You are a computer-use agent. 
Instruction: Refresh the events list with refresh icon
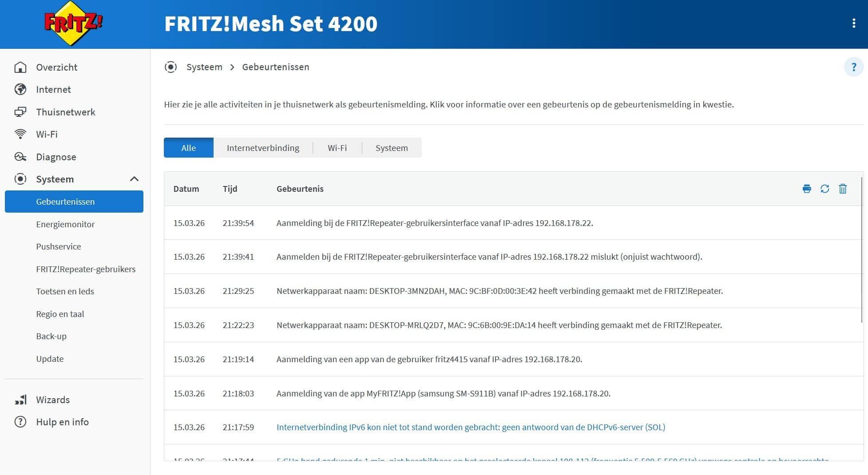824,189
